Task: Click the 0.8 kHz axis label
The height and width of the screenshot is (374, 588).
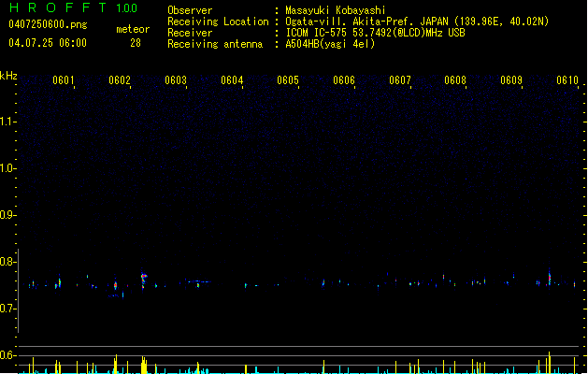Action: pyautogui.click(x=7, y=262)
